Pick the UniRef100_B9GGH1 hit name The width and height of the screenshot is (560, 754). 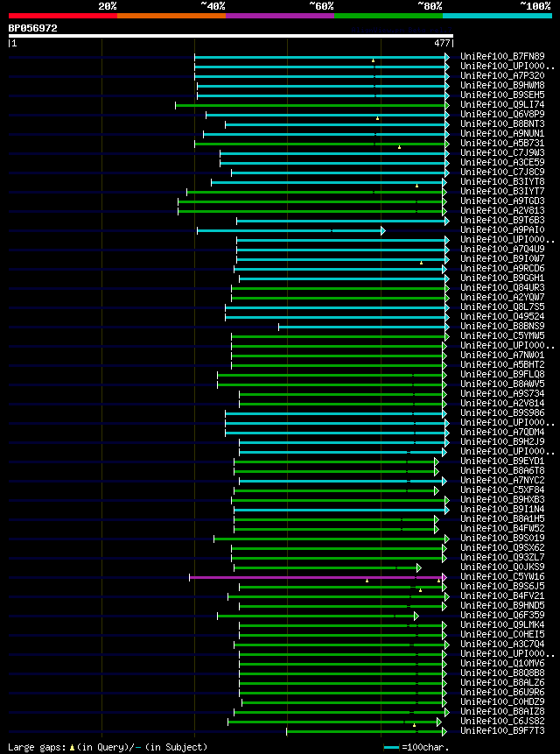point(502,278)
